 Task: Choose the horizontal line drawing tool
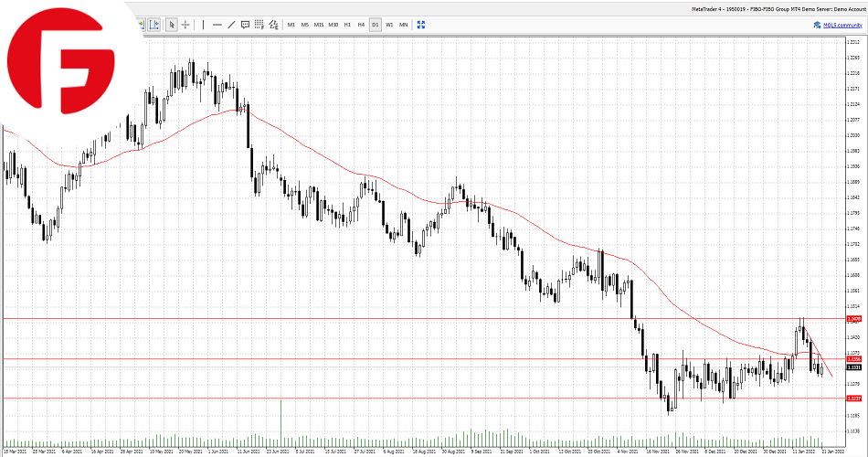(217, 25)
